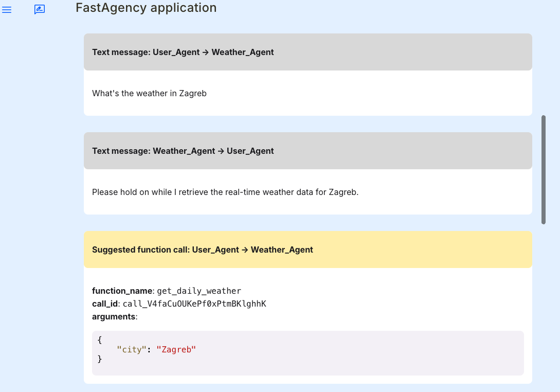Click the scrollbar track below the thumb
The height and width of the screenshot is (392, 560).
pyautogui.click(x=544, y=309)
